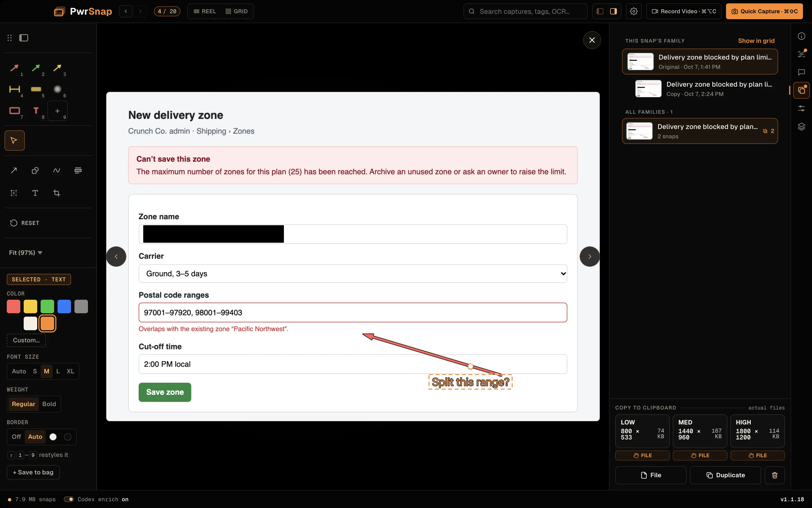Open the Fit (97%) zoom dropdown
Image resolution: width=812 pixels, height=508 pixels.
[26, 253]
